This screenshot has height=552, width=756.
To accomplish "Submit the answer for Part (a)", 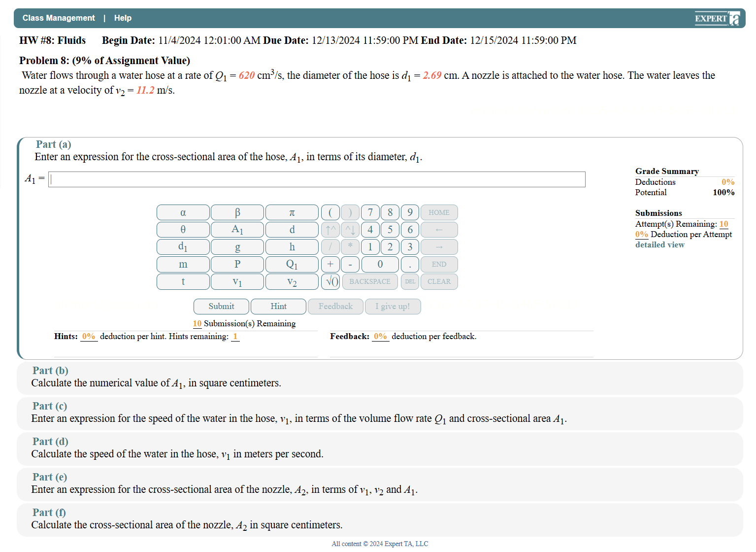I will pyautogui.click(x=221, y=306).
